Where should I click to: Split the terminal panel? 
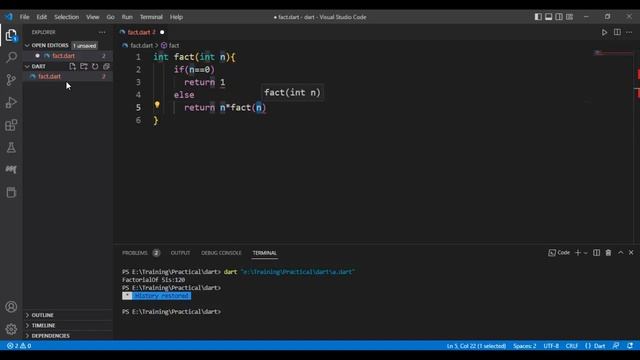pos(596,253)
